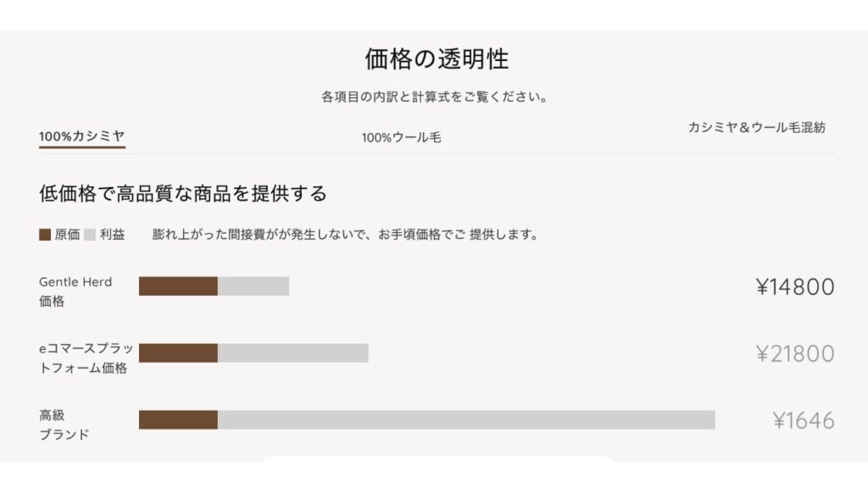
Task: Click the ¥1646 price
Action: 804,420
